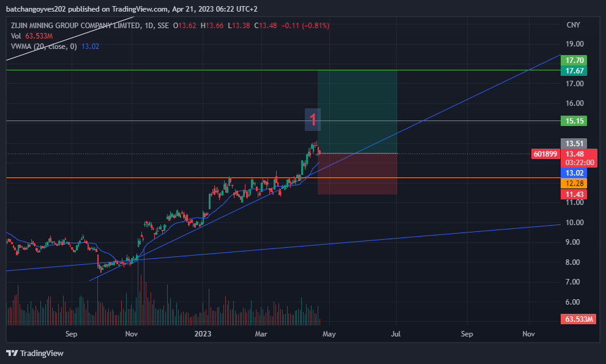Screen dimensions: 606x364
Task: Click the gray 13.51 price label
Action: [x=574, y=144]
